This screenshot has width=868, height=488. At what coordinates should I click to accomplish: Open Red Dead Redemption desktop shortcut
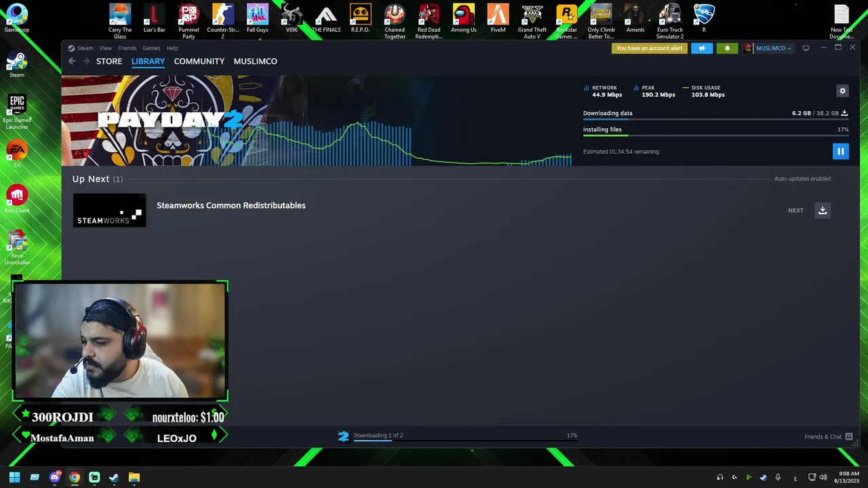[429, 21]
